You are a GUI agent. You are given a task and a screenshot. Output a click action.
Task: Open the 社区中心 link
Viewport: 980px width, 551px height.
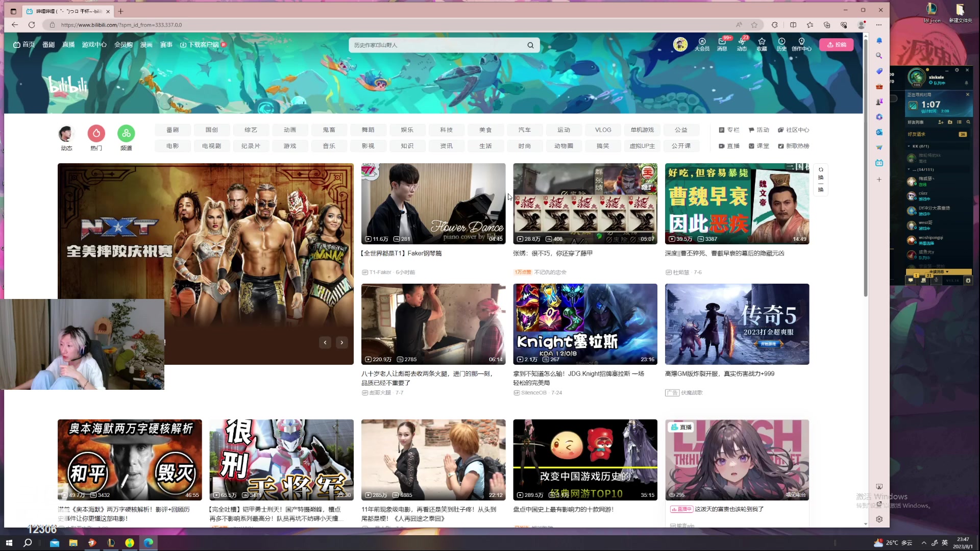[x=794, y=130]
